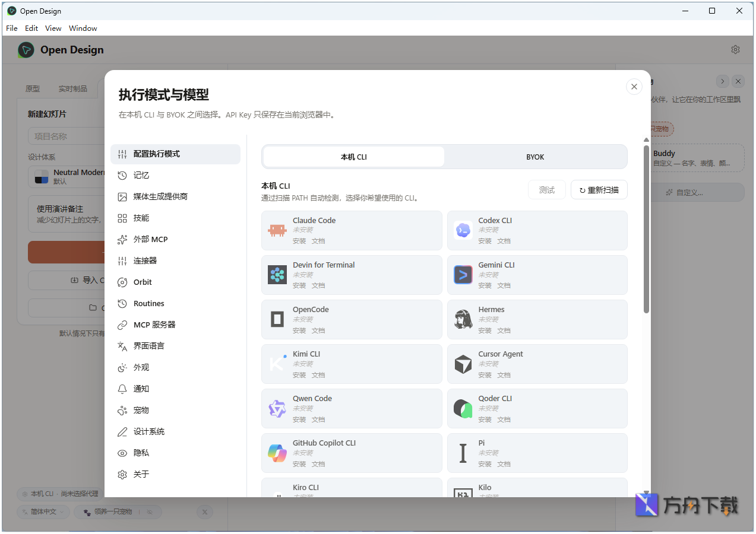
Task: Open the 简体中文 language dropdown
Action: point(44,511)
